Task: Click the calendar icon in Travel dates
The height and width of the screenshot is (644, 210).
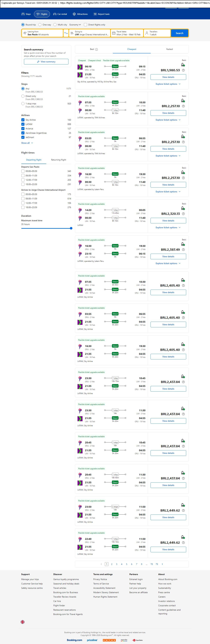Action: (114, 33)
